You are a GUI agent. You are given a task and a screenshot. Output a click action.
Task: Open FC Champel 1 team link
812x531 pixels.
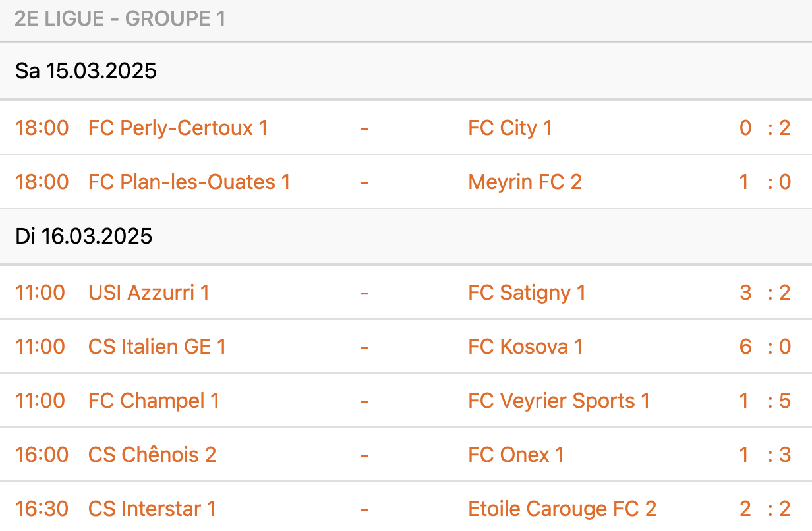[154, 401]
